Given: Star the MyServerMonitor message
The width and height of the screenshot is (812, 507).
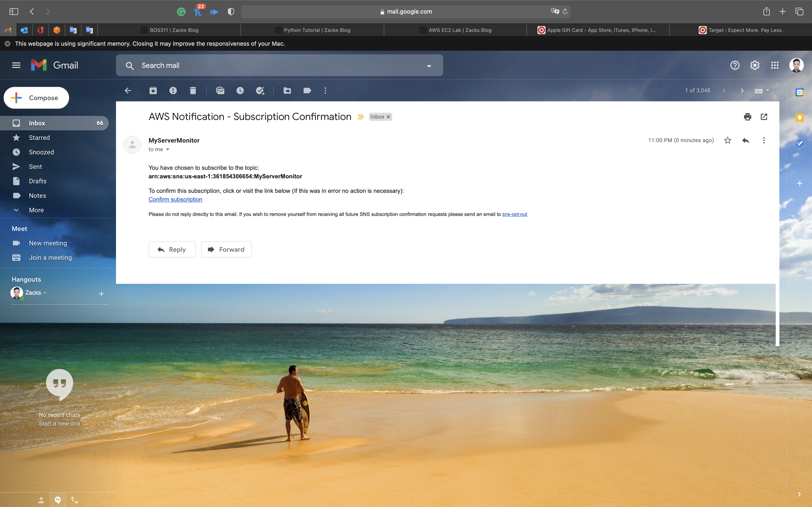Looking at the screenshot, I should [x=727, y=140].
